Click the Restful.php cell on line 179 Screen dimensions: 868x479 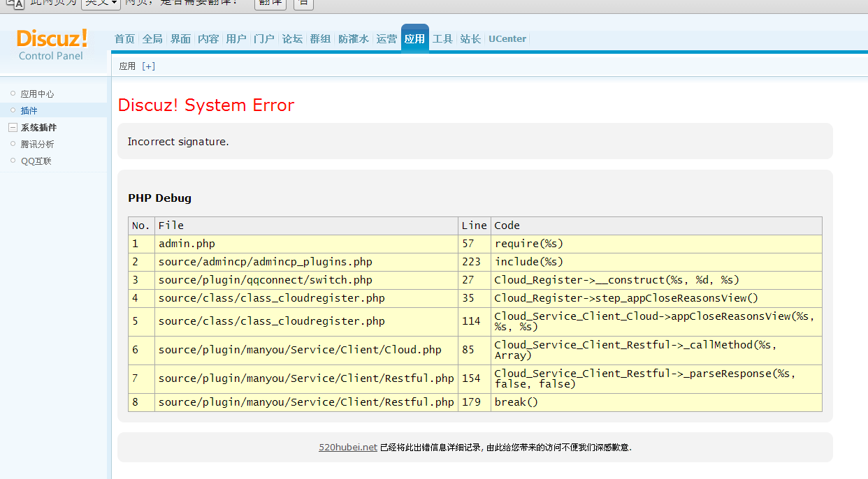pos(306,402)
